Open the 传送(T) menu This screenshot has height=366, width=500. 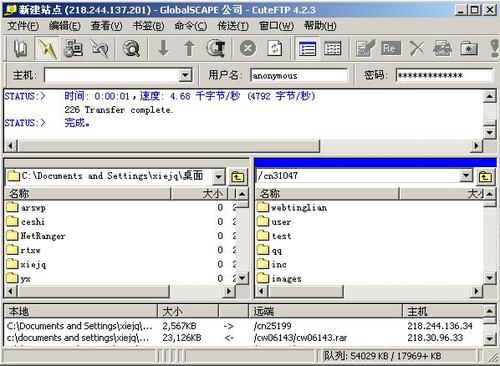[x=233, y=26]
